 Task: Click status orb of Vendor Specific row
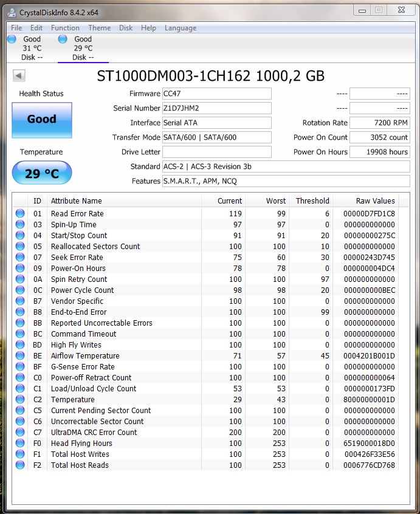click(20, 301)
